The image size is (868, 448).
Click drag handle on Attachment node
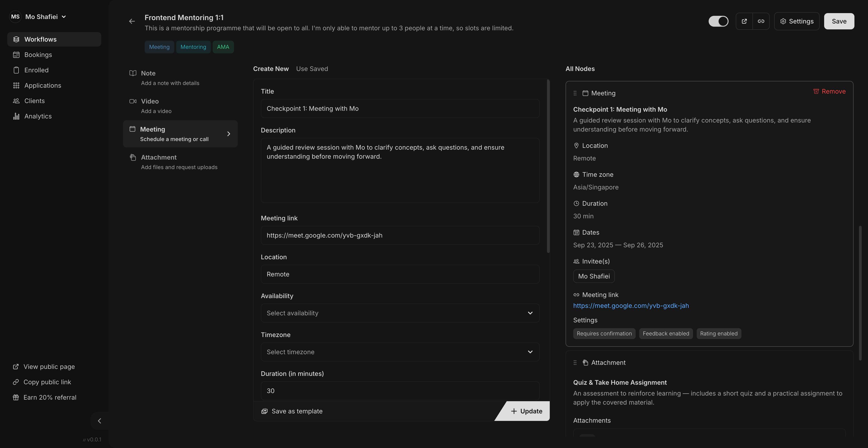click(x=575, y=363)
